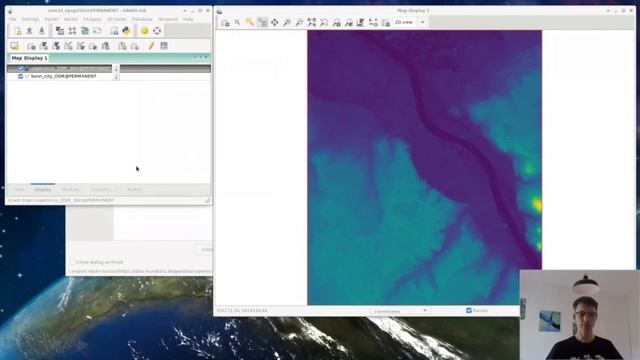Switch to the Display tab
Viewport: 640px width, 360px height.
click(42, 190)
